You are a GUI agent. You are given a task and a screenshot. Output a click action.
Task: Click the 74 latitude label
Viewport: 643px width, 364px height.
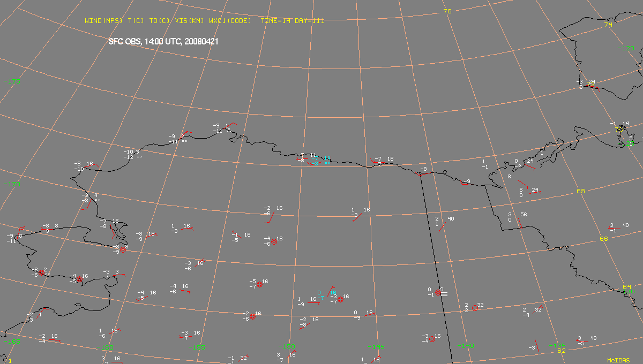pyautogui.click(x=608, y=25)
